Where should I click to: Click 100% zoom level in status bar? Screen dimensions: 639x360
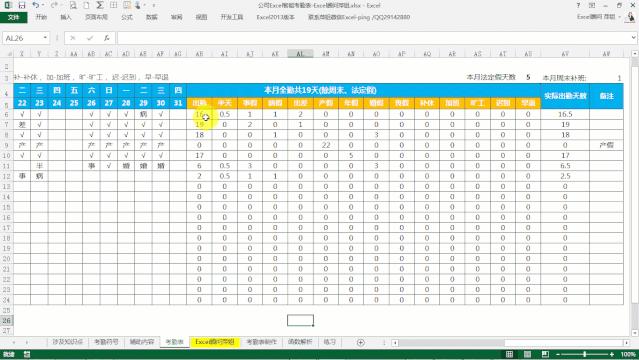628,354
